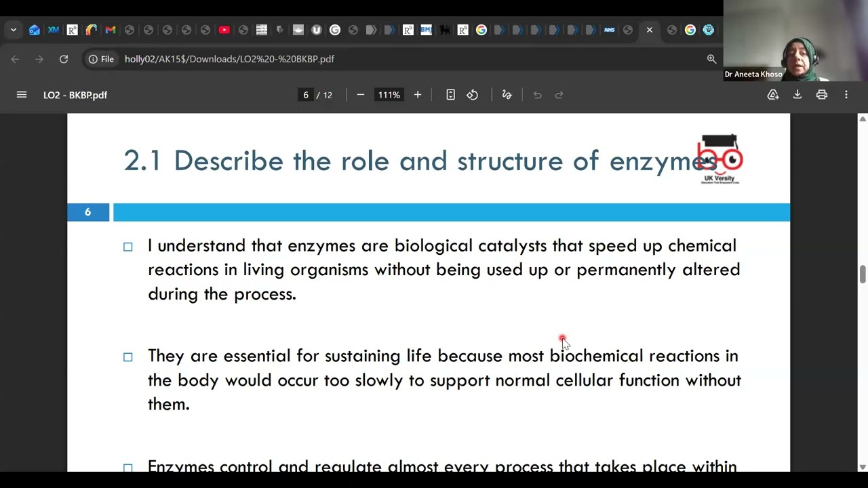Close the active PDF tab
Image resolution: width=868 pixels, height=488 pixels.
coord(650,30)
